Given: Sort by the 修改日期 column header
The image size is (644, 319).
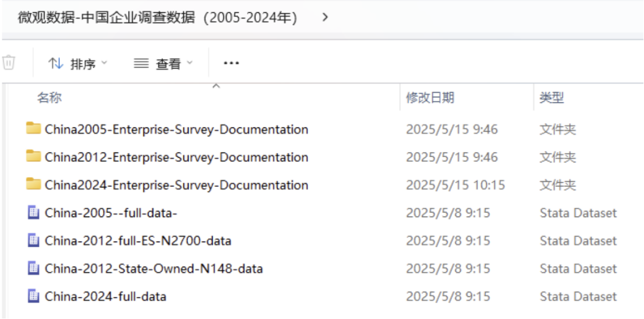Looking at the screenshot, I should point(430,98).
